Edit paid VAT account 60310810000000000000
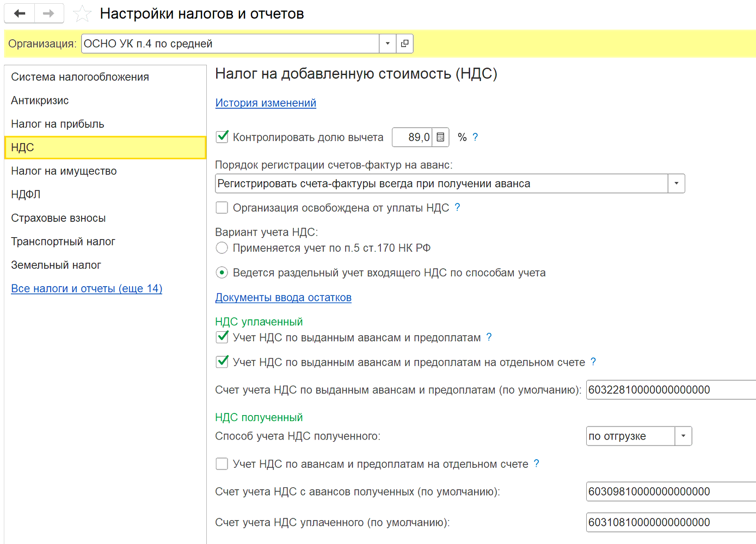Image resolution: width=756 pixels, height=544 pixels. point(671,522)
